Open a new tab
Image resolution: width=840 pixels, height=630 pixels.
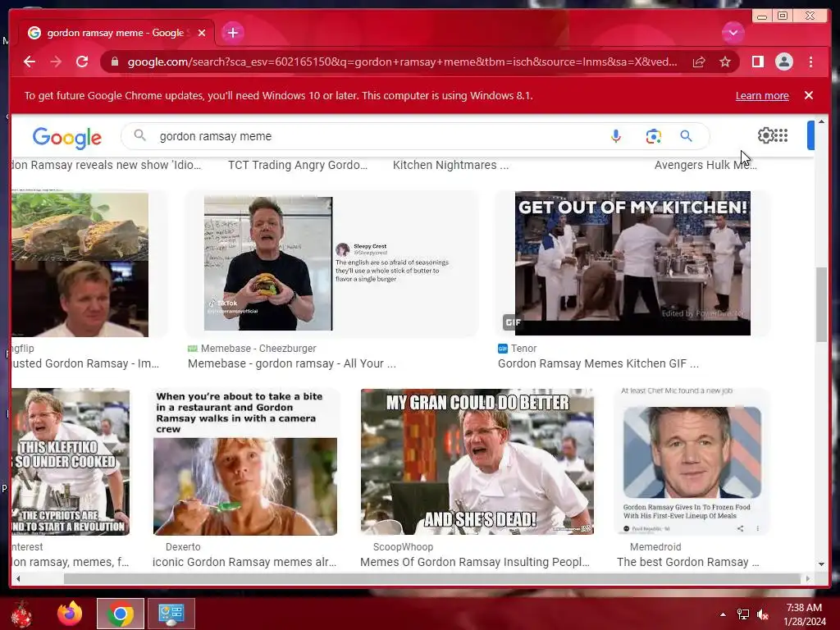coord(232,33)
